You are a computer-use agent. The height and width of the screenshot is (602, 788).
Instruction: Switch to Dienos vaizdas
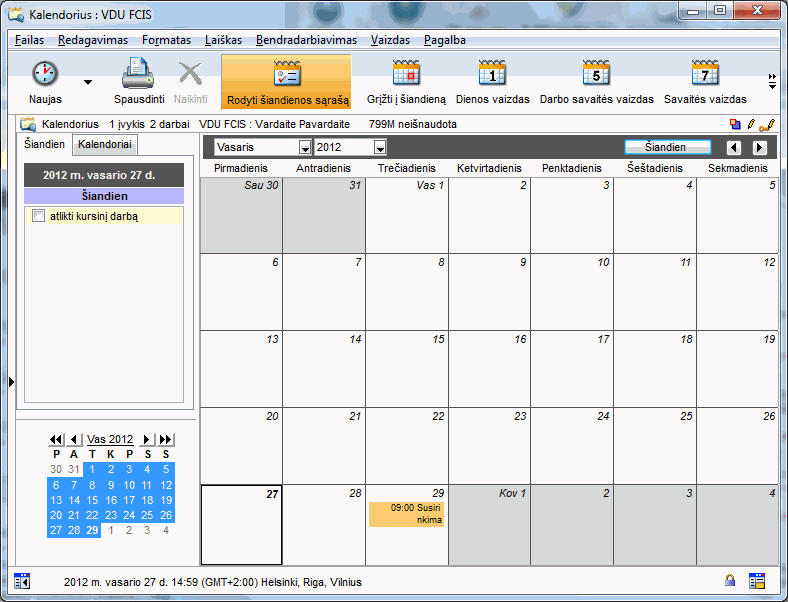pos(493,75)
